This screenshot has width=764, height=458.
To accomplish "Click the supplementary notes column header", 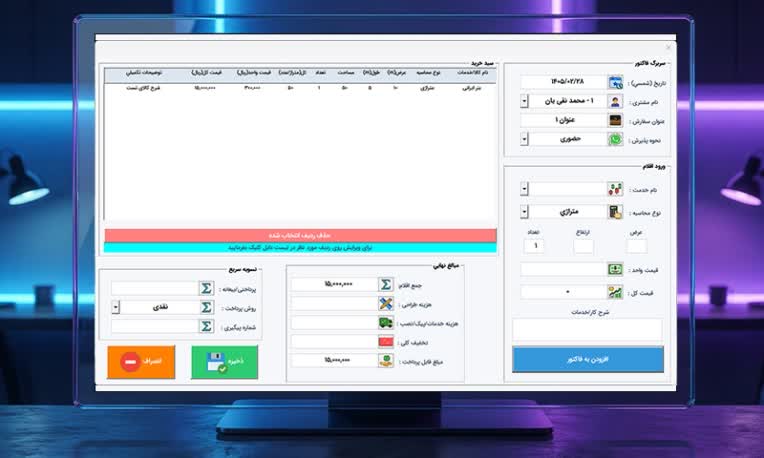I will point(143,73).
